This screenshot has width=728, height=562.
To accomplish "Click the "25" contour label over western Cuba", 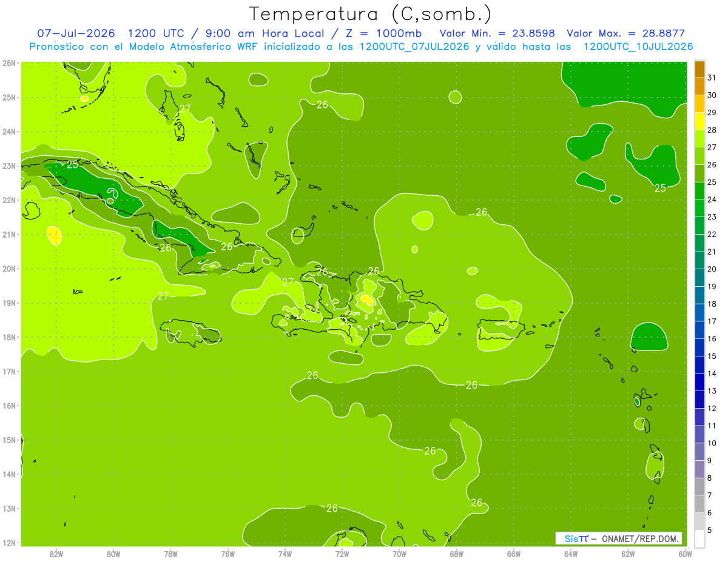I will [72, 164].
